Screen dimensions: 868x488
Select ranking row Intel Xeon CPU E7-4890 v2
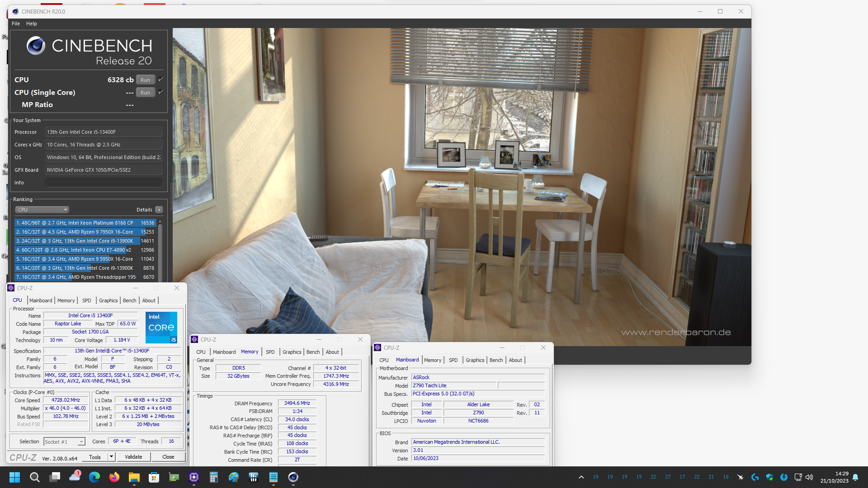85,250
